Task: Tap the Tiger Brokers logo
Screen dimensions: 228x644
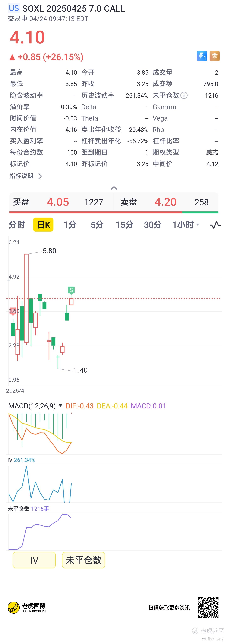Action: [x=27, y=607]
